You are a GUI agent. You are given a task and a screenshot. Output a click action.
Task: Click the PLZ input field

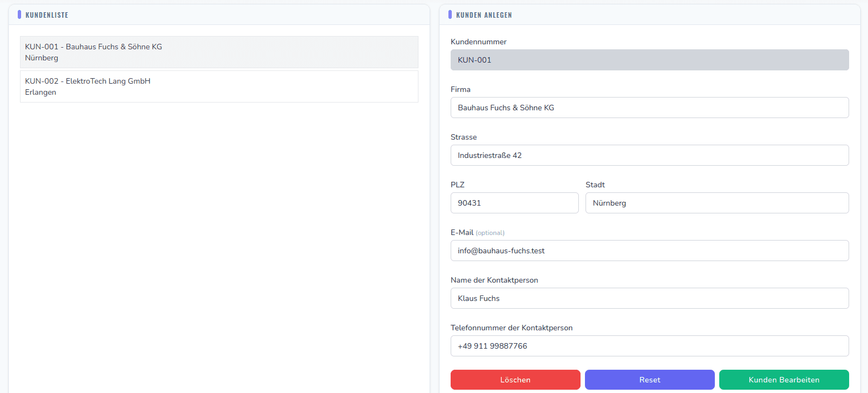point(514,203)
